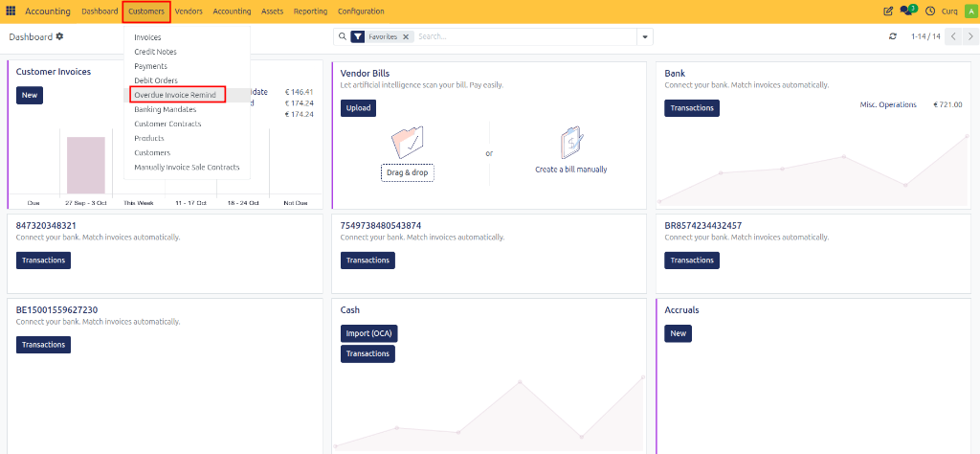Click the BE15001559627230 journal title

(x=56, y=310)
